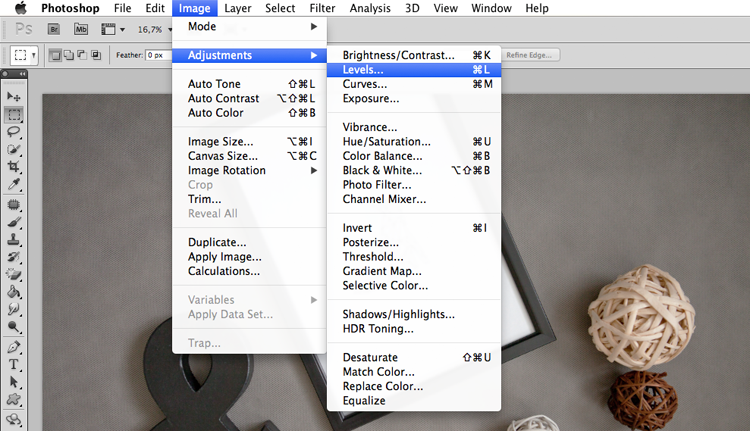Select the Eyedropper tool

coord(14,184)
